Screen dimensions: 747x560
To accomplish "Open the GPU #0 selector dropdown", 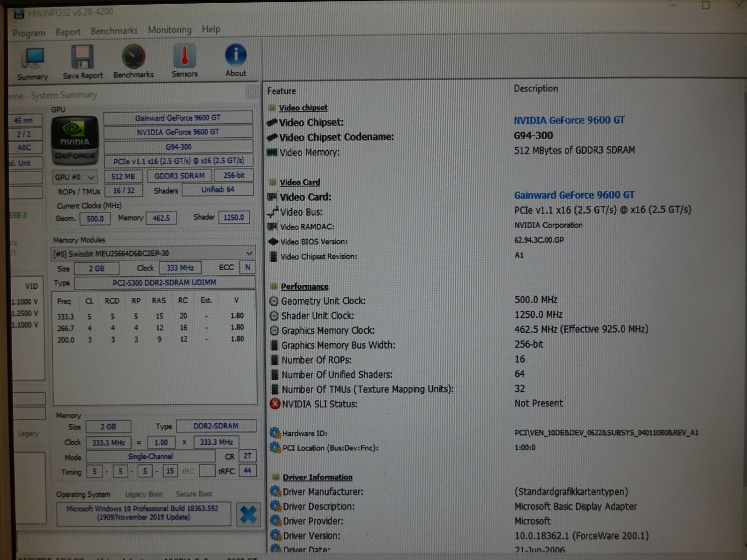I will click(x=75, y=177).
